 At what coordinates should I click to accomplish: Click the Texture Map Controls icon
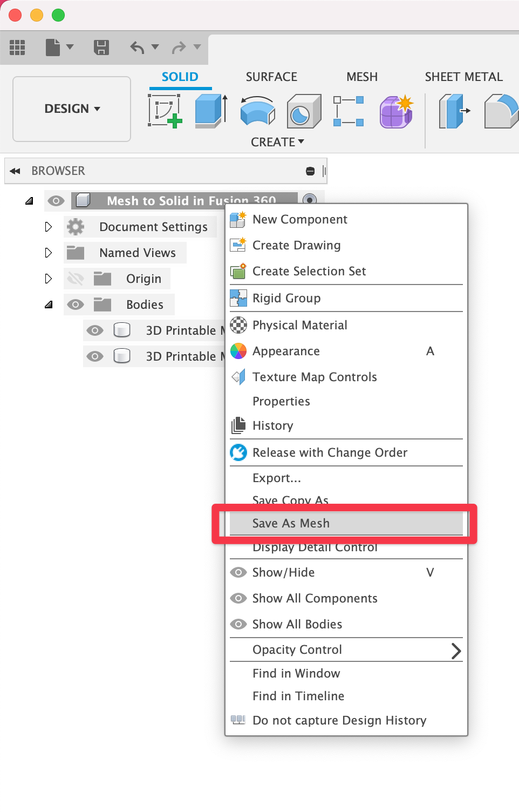click(x=238, y=377)
